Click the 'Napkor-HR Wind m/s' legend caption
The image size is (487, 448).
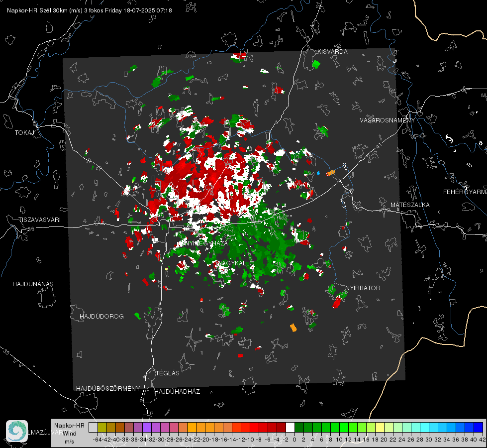pos(69,434)
